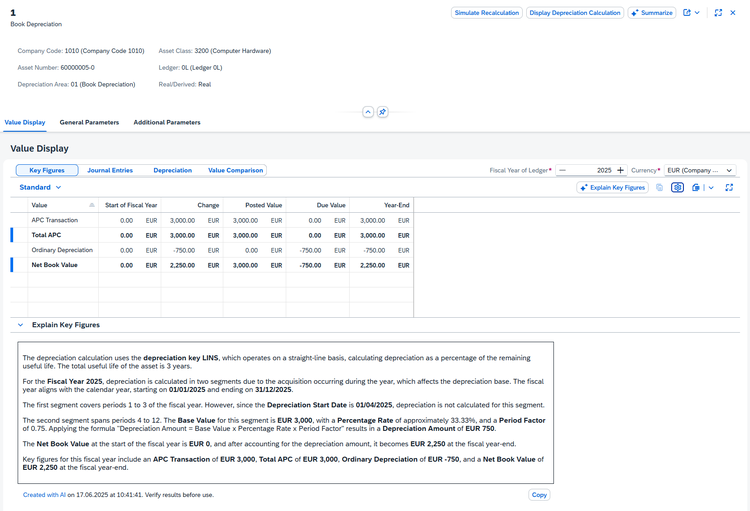750x511 pixels.
Task: Copy the AI explanation text
Action: 539,495
